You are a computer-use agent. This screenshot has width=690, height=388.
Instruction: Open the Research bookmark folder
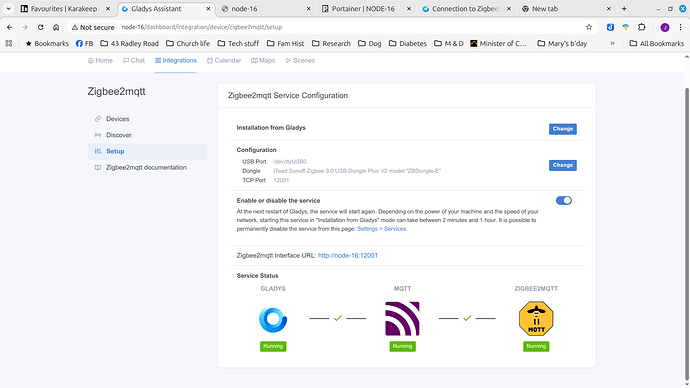tap(331, 44)
